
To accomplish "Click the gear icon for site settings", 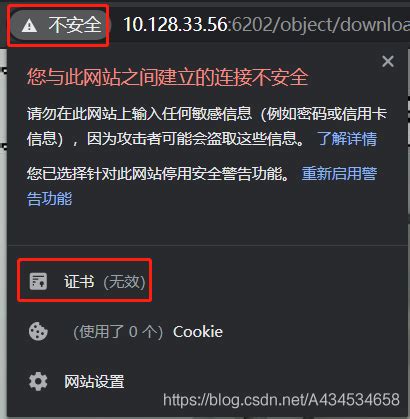I will 38,381.
